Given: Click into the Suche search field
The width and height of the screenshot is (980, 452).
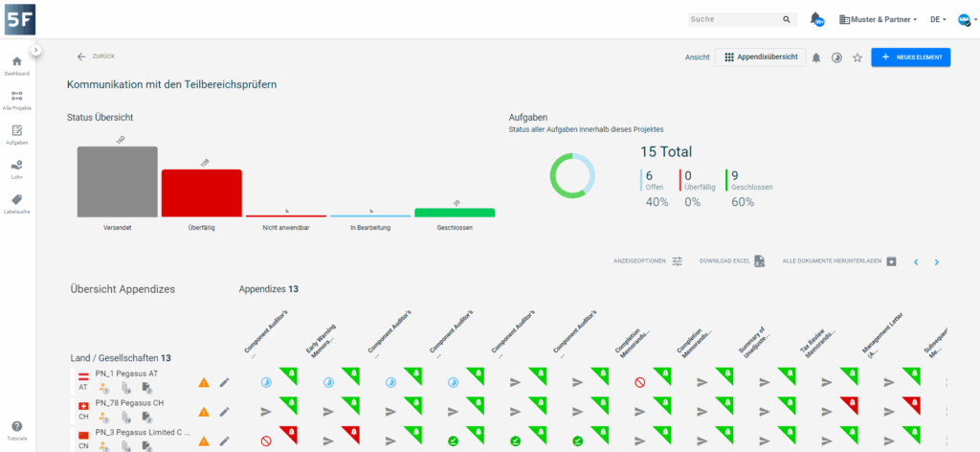Looking at the screenshot, I should [x=732, y=19].
